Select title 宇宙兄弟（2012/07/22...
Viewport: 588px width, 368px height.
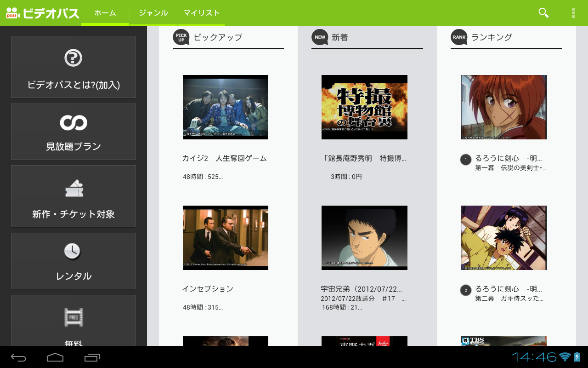tap(362, 289)
